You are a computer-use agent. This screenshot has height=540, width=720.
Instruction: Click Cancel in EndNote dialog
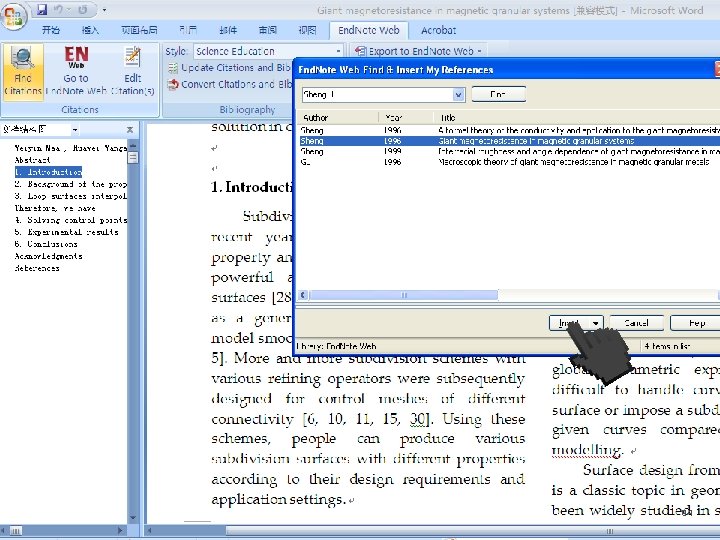tap(636, 323)
